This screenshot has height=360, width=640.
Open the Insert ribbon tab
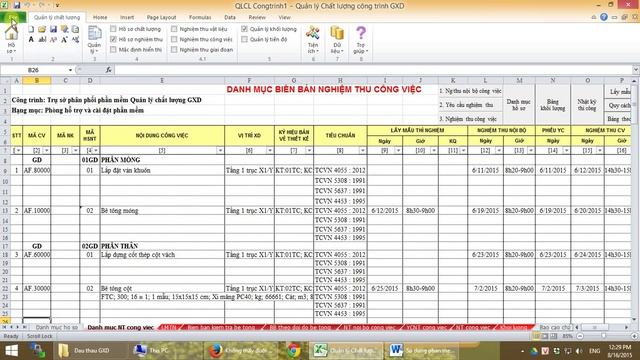coord(127,18)
